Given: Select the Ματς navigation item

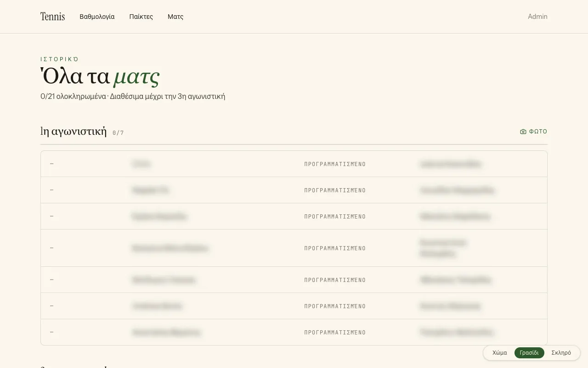Looking at the screenshot, I should [175, 17].
